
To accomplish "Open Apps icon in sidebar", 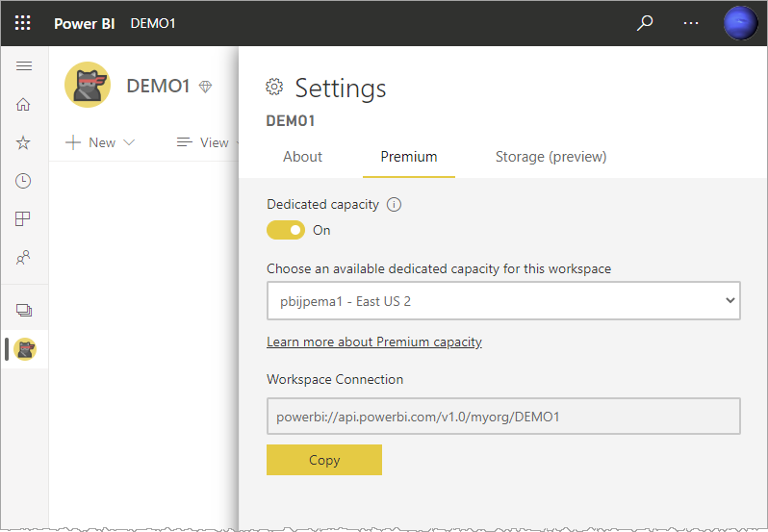I will (x=23, y=218).
